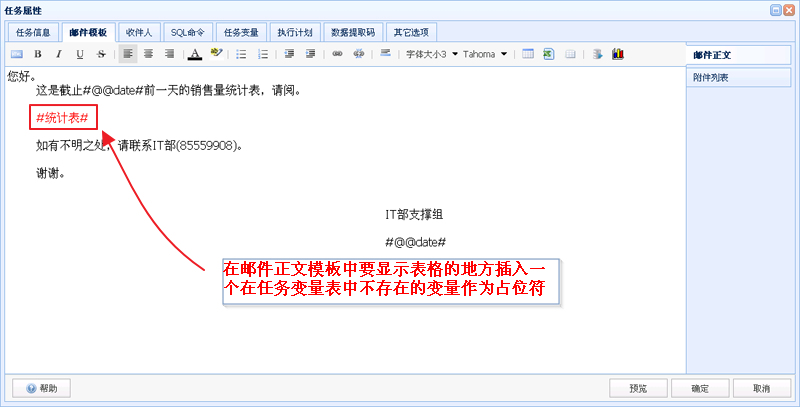Switch to the 任务信息 tab

[x=33, y=33]
